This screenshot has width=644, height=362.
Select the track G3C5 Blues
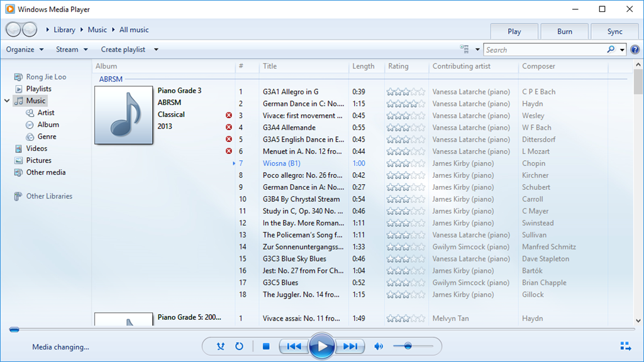pyautogui.click(x=280, y=282)
